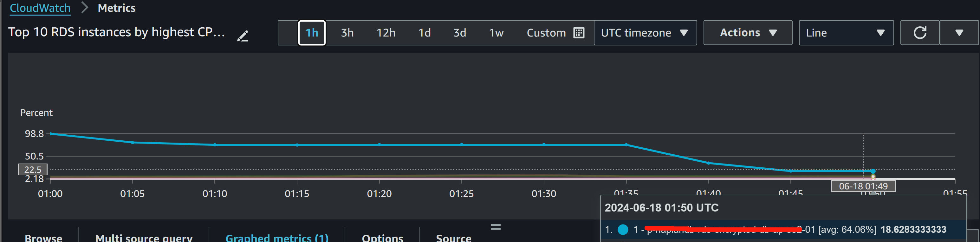Screen dimensions: 980x242
Task: Click the 18.6283333333 value in tooltip
Action: click(913, 229)
